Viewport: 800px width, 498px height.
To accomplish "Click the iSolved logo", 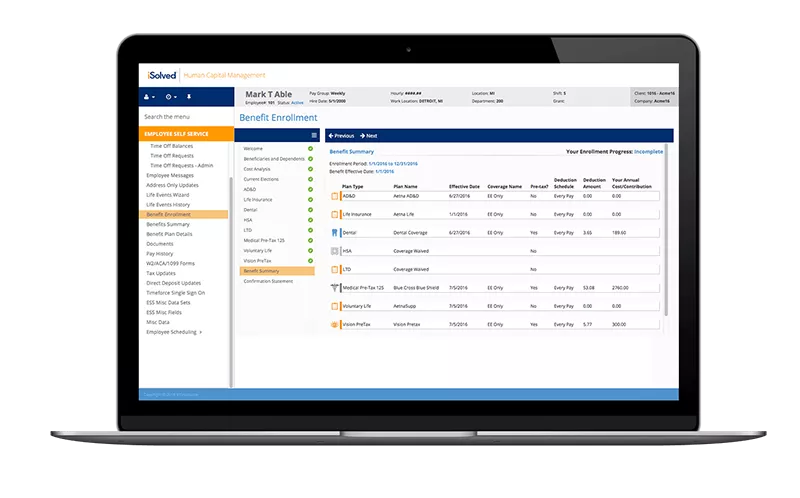I will [x=162, y=76].
